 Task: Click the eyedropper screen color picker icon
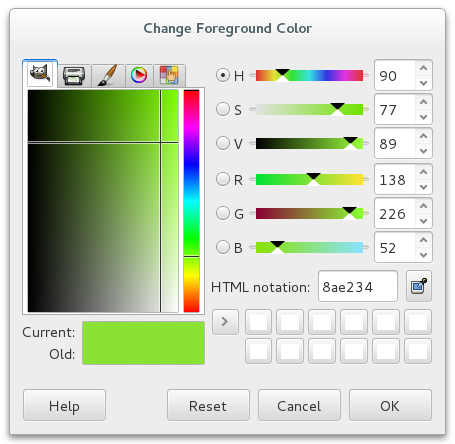tap(419, 286)
